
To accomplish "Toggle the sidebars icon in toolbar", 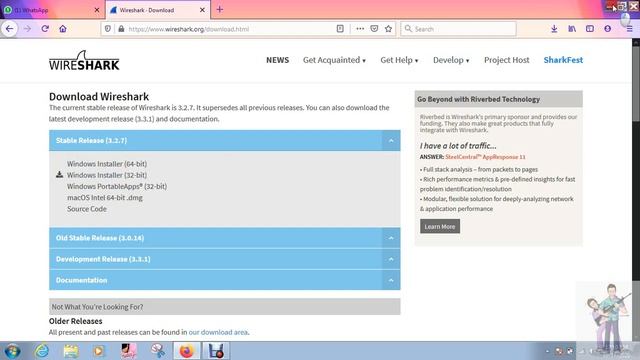I will pos(590,29).
